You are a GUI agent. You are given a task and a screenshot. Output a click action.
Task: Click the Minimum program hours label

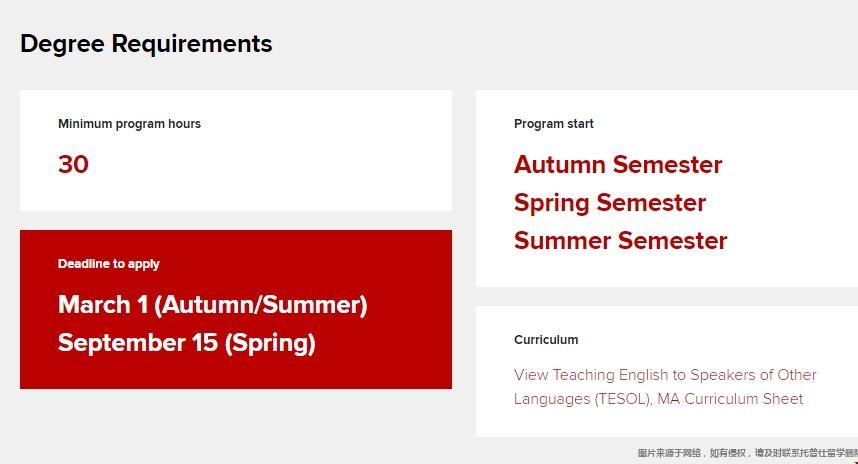[x=129, y=124]
